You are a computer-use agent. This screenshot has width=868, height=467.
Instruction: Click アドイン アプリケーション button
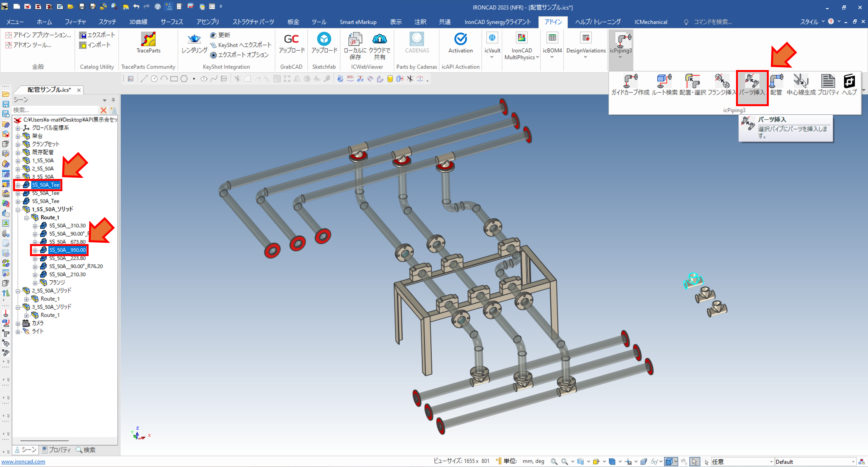38,35
